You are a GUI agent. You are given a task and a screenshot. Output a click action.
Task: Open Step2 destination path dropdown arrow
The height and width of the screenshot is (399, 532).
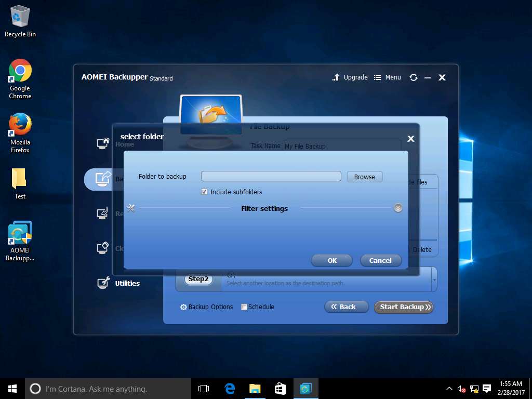(434, 280)
